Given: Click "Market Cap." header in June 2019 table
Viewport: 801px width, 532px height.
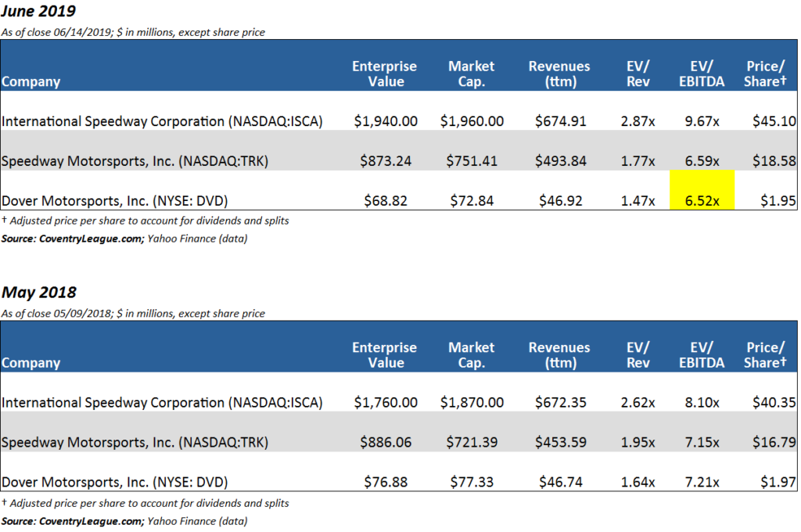Looking at the screenshot, I should pos(472,74).
